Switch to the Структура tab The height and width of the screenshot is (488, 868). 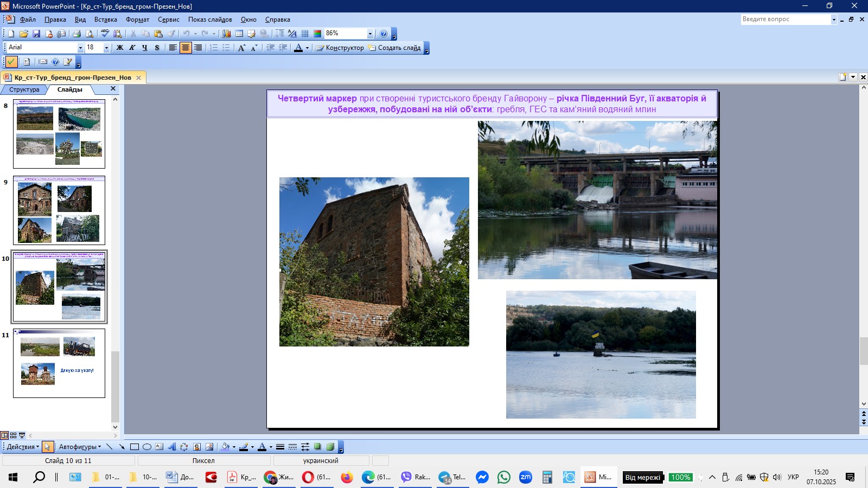pos(24,89)
